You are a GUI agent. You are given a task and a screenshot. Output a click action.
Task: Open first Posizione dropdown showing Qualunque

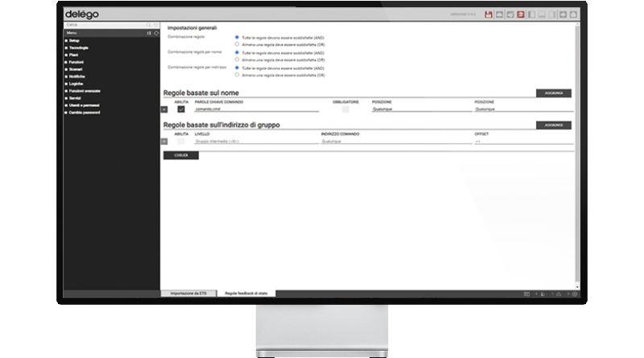tap(421, 109)
